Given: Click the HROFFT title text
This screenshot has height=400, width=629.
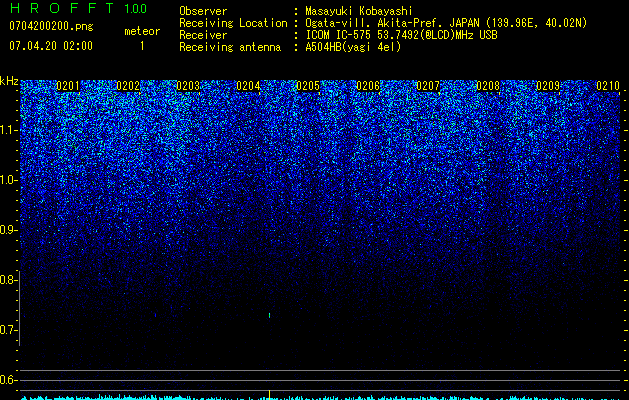Looking at the screenshot, I should 62,8.
